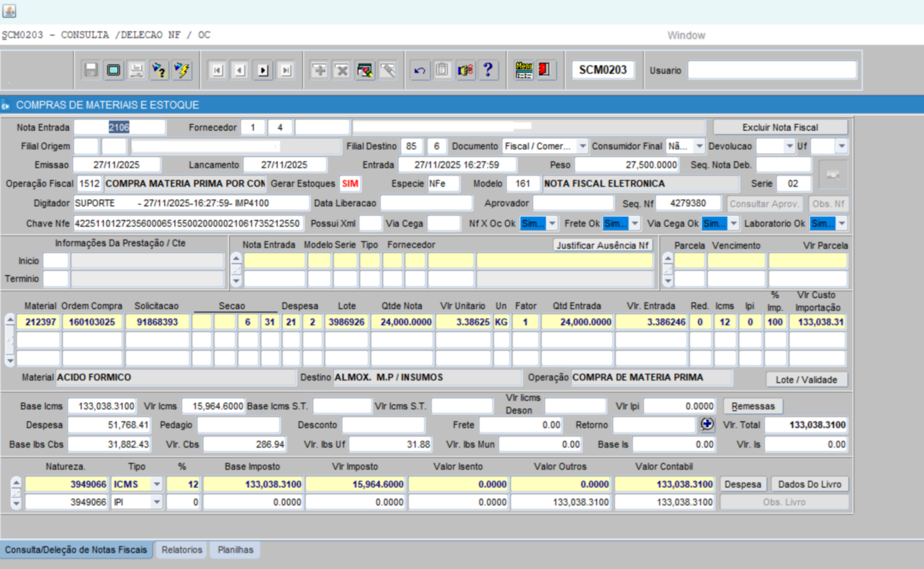
Task: Click the plus icon beside Retorno
Action: click(707, 424)
